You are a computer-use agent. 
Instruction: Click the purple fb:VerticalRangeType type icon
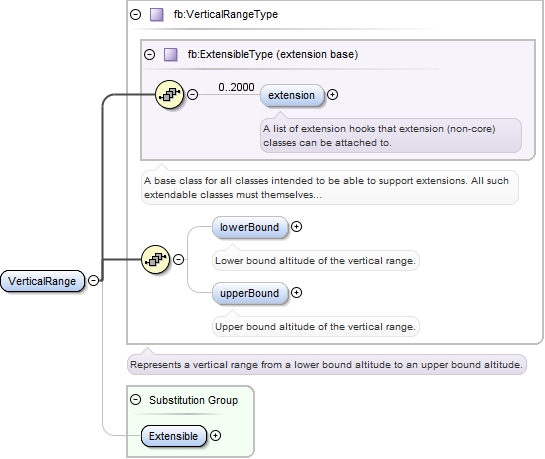coord(157,15)
